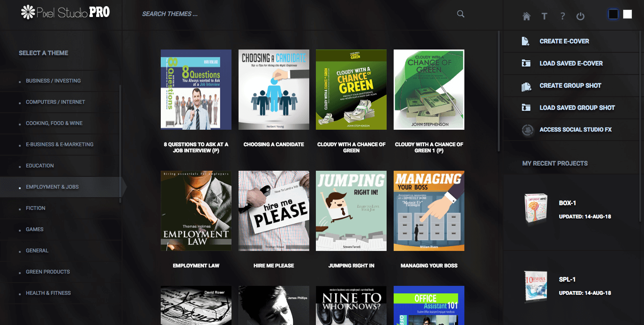
Task: Click the Load Saved Group Shot icon
Action: pos(526,108)
